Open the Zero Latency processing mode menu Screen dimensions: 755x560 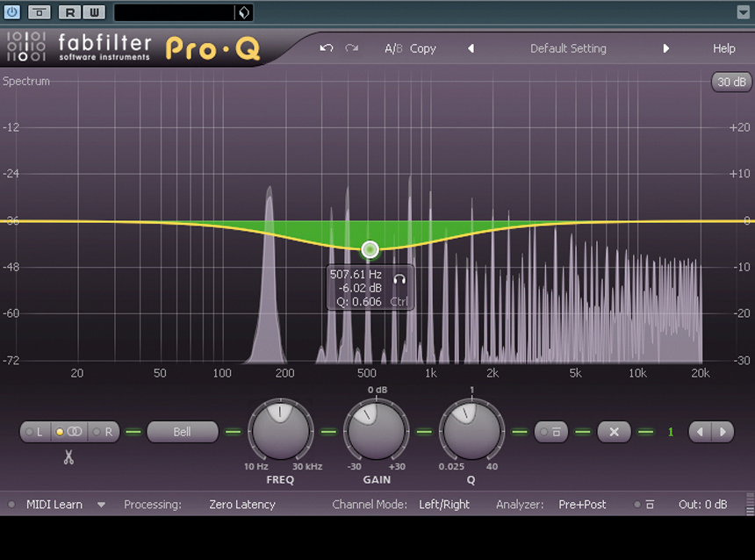242,505
